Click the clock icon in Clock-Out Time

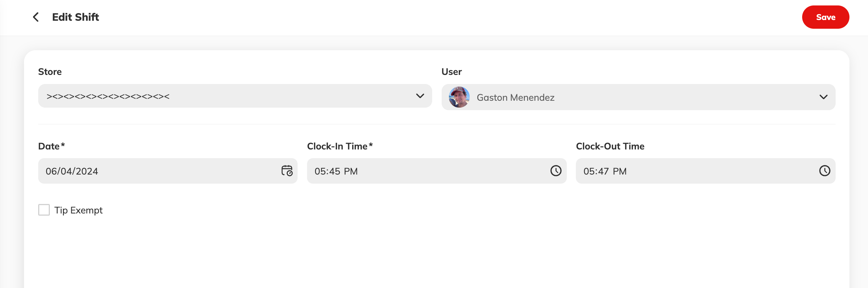point(825,171)
